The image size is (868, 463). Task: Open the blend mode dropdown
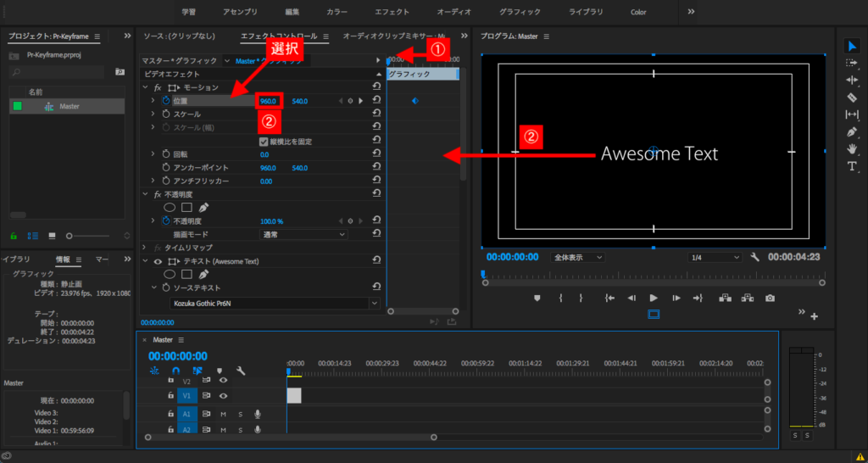(303, 234)
